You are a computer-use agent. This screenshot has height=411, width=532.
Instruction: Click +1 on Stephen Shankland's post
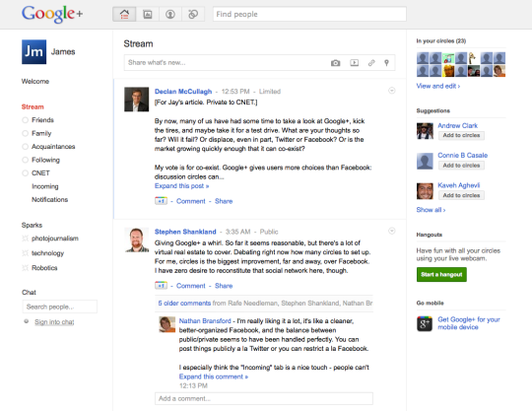161,286
